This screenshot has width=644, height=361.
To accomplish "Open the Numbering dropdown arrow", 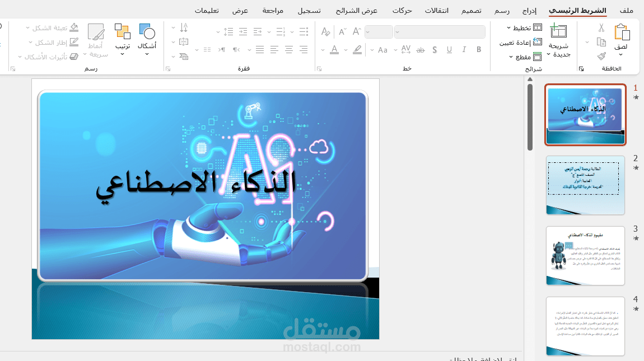I will click(x=269, y=32).
